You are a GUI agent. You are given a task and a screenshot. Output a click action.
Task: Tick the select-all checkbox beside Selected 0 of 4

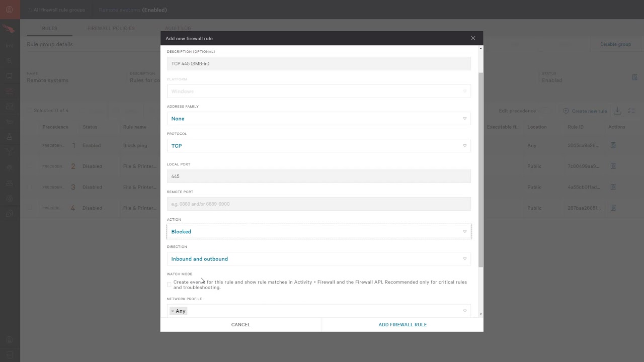click(x=29, y=111)
